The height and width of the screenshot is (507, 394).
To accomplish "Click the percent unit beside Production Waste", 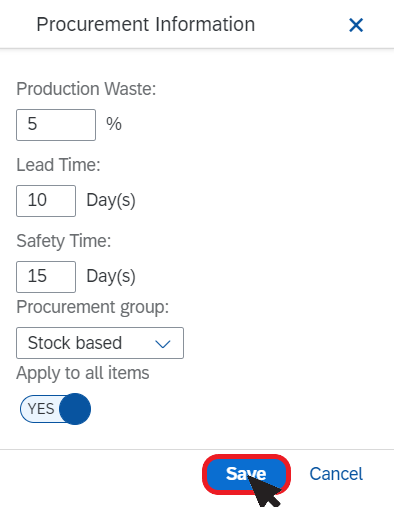I will pos(114,124).
